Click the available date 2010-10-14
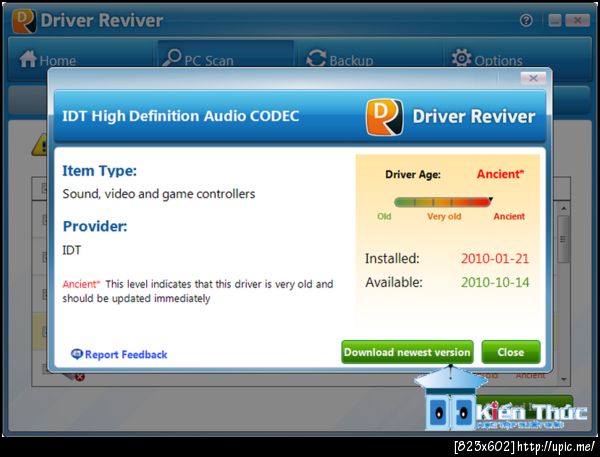This screenshot has width=600, height=457. [495, 282]
